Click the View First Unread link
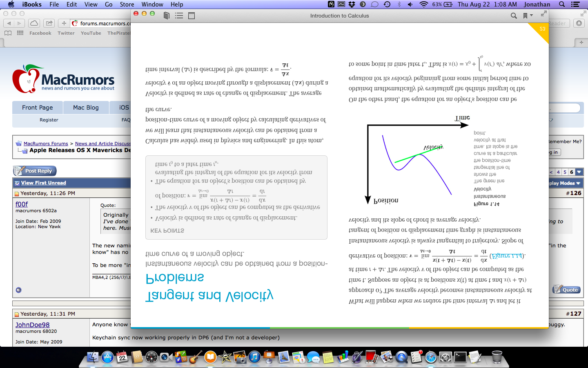588x368 pixels. (43, 183)
